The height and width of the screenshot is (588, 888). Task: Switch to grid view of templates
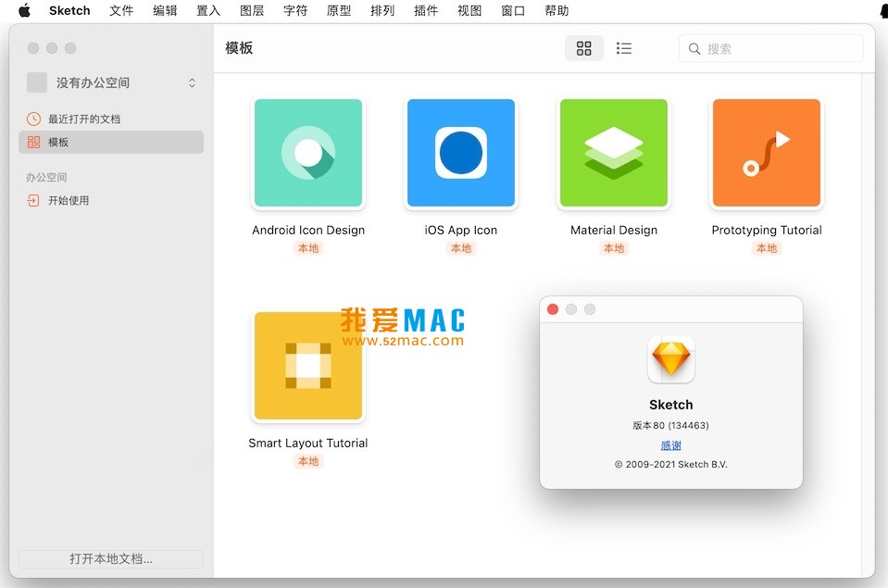click(583, 48)
